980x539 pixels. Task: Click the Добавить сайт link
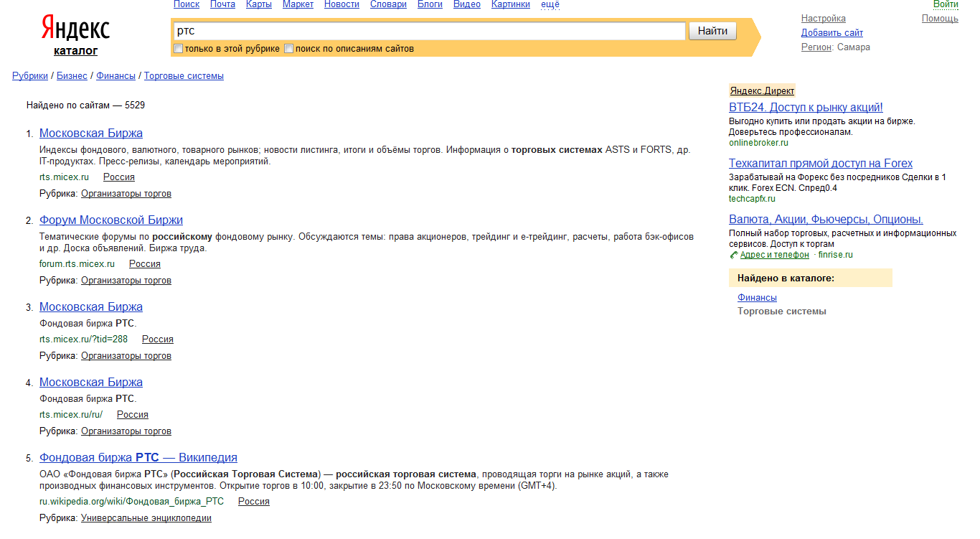pos(832,33)
